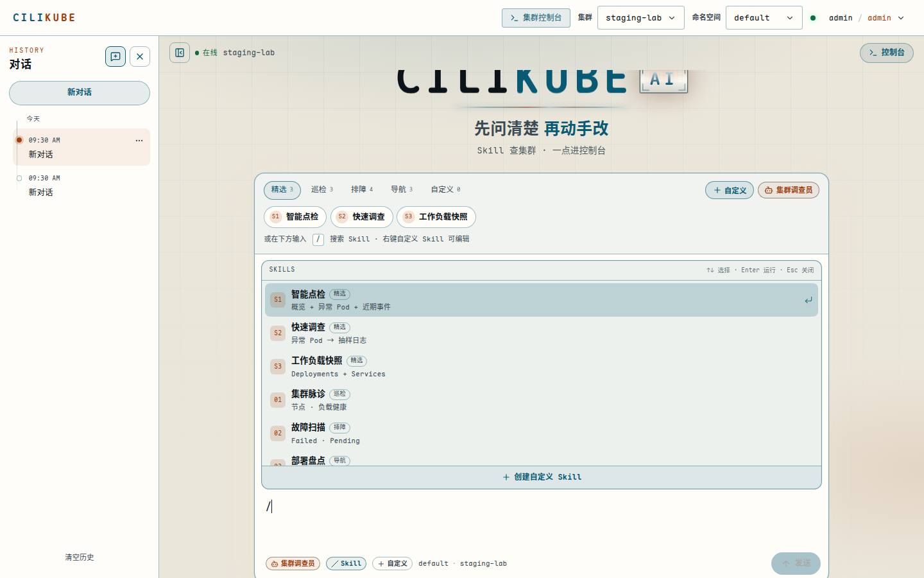Select the highlighted 09:30 AM 新对话 entry

pyautogui.click(x=81, y=147)
